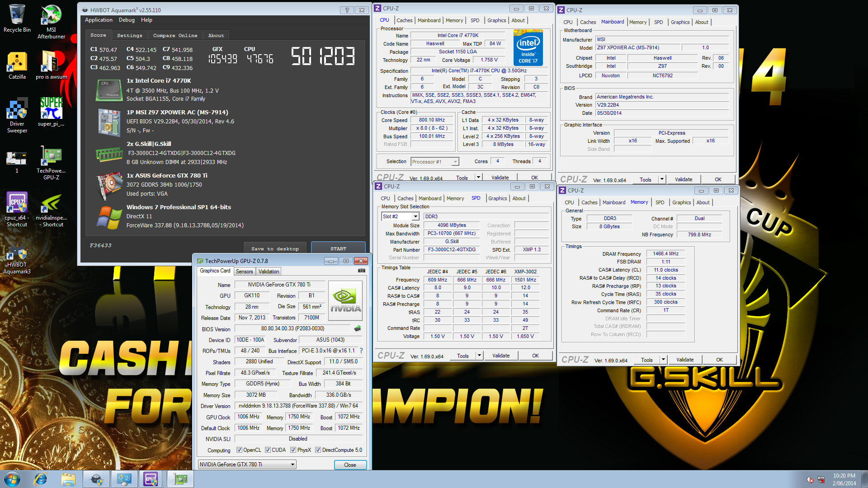Switch to the GPU-Z taskbar button
The image size is (868, 488).
point(180,479)
